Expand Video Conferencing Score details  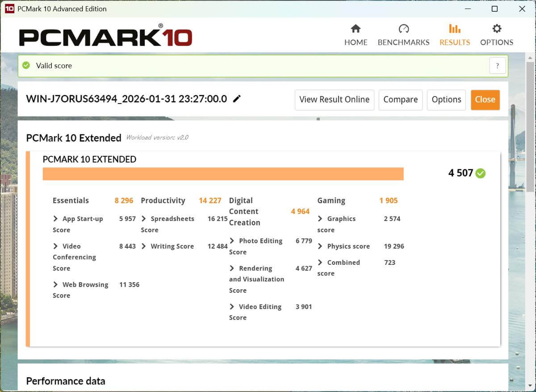point(56,246)
